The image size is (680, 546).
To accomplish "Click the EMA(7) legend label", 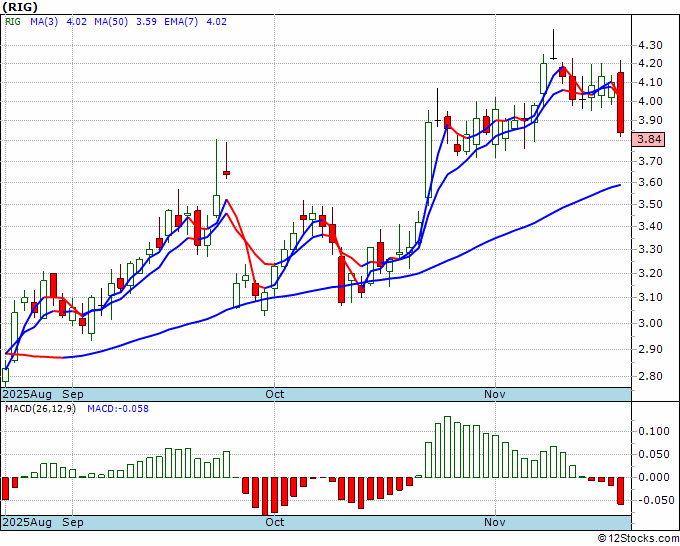I will [181, 22].
